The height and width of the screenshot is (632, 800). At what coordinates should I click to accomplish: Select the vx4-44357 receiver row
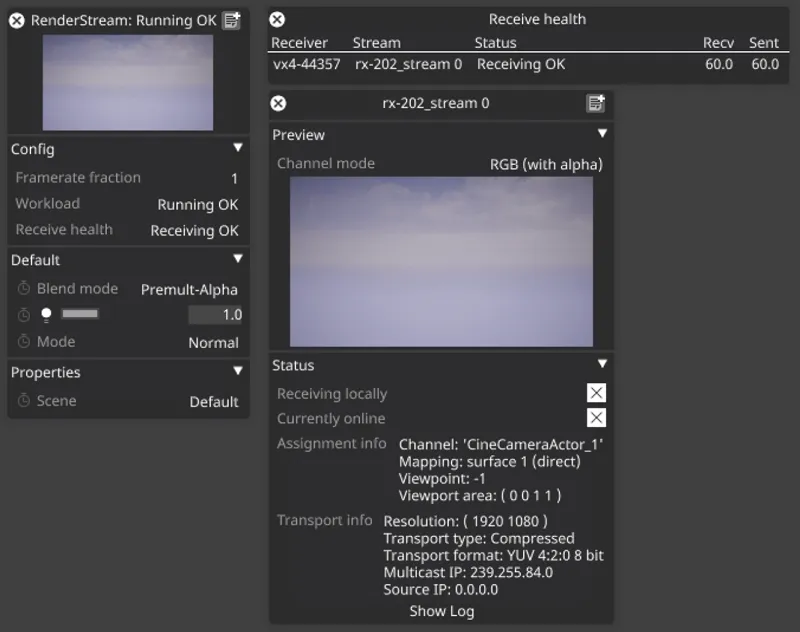(306, 64)
